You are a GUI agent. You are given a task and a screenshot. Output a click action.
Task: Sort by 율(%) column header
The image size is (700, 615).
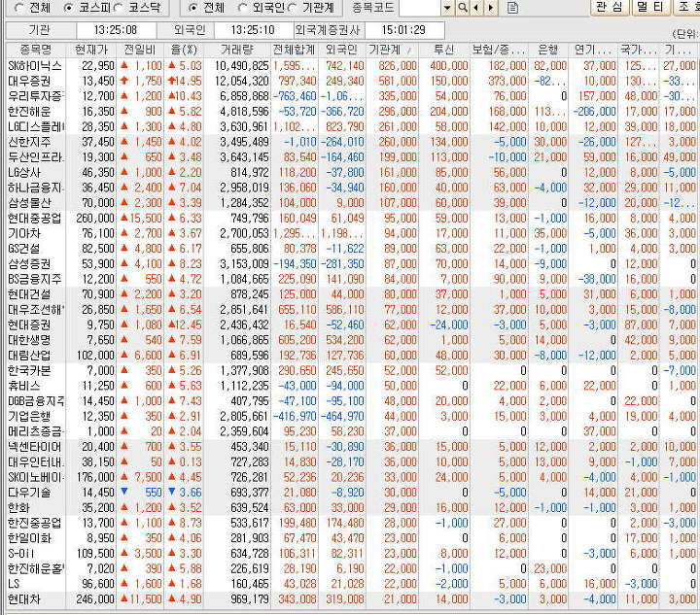(184, 50)
